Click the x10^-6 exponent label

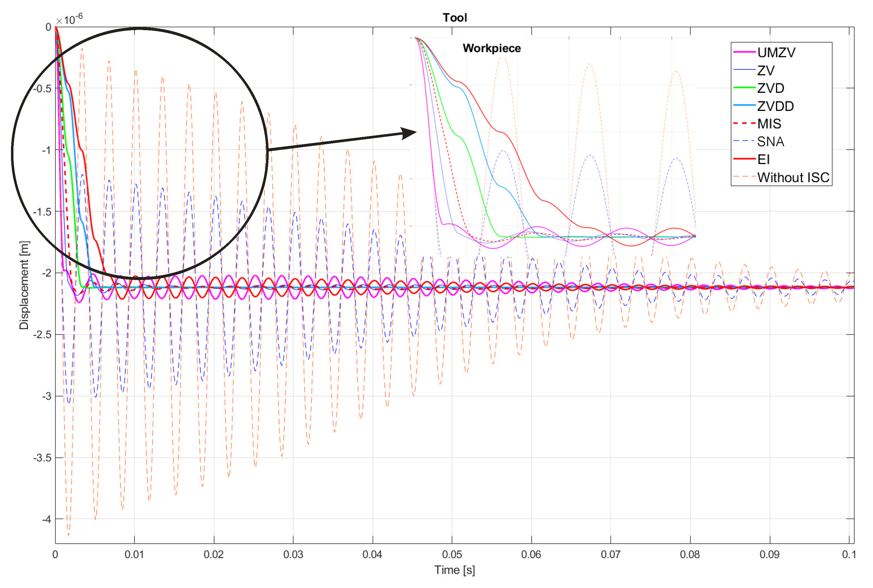70,19
